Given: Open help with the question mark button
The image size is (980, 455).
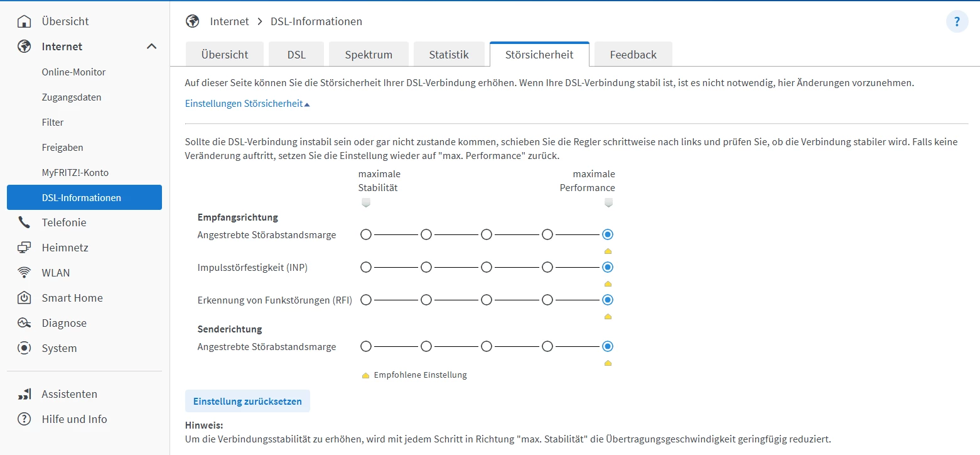Looking at the screenshot, I should (x=957, y=22).
